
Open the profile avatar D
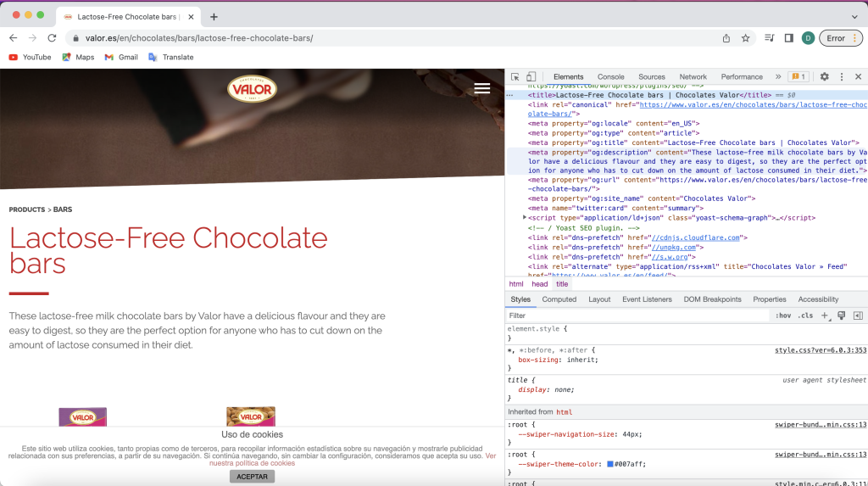coord(808,38)
